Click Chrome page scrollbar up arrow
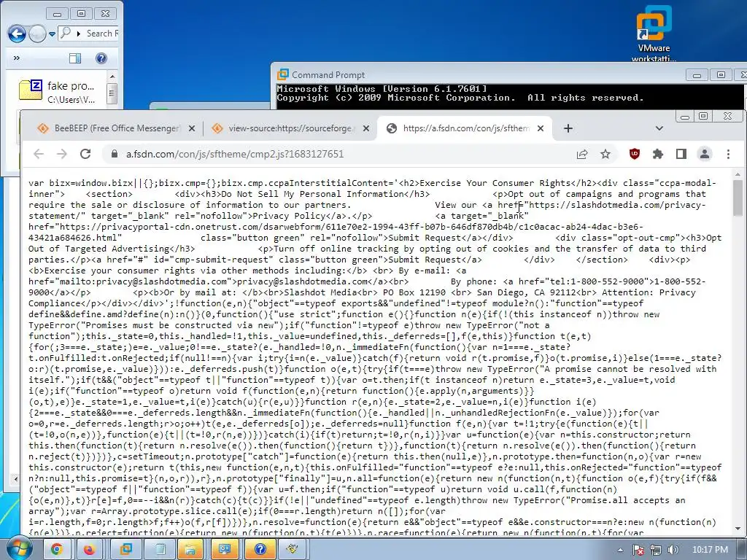747x560 pixels. coord(738,175)
